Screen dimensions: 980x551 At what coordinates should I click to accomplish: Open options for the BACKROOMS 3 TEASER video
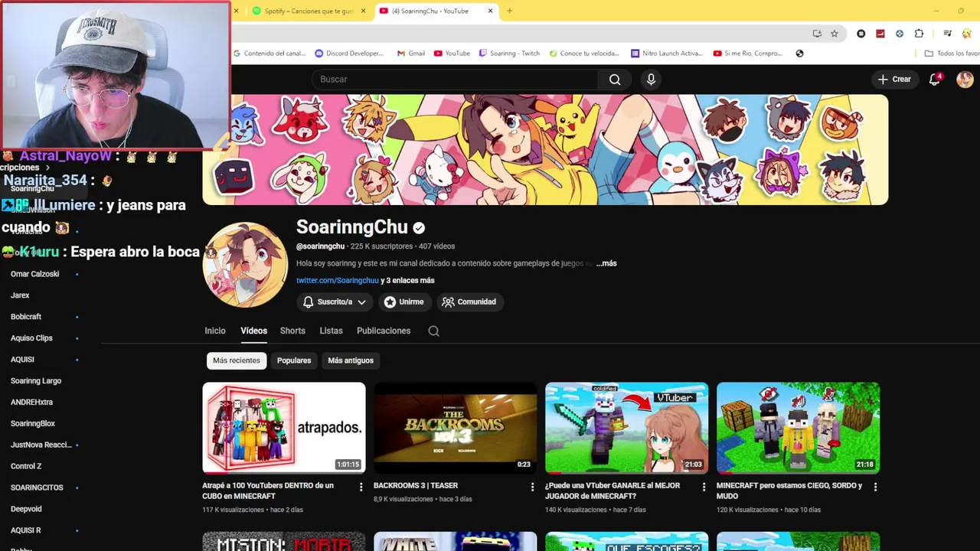[x=533, y=487]
